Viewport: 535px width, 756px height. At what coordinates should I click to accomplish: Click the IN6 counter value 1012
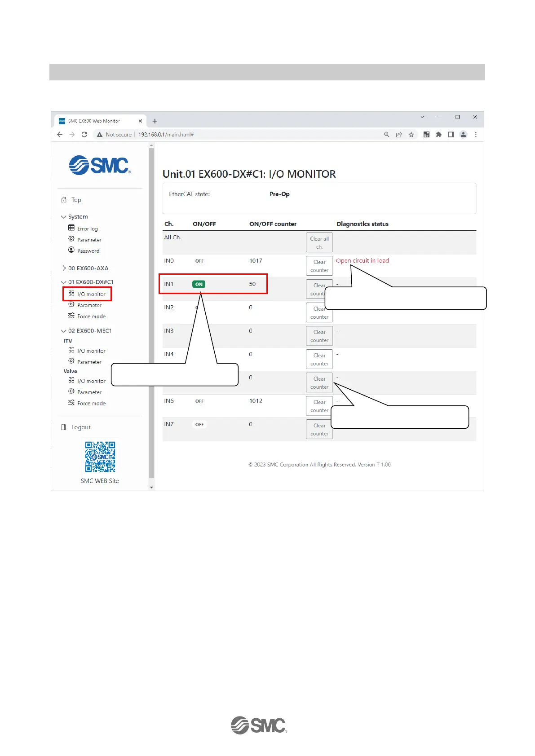coord(256,401)
